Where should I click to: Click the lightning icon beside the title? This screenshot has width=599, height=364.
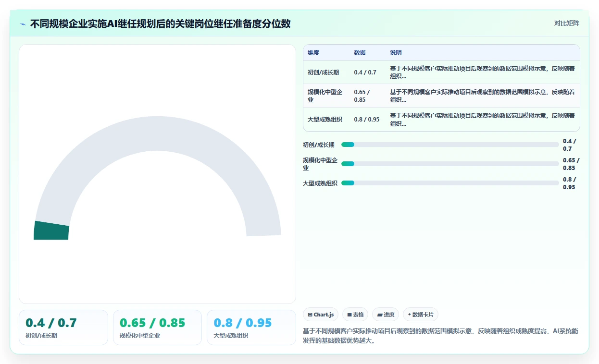[x=23, y=24]
